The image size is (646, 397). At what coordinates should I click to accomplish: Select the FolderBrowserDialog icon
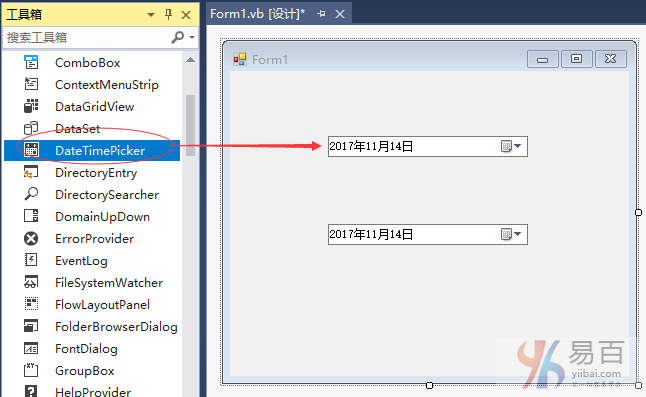31,327
